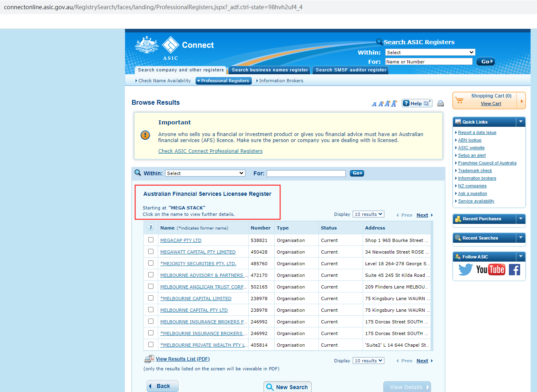Click the PDF icon beside View Results List
The width and height of the screenshot is (537, 392).
point(149,359)
